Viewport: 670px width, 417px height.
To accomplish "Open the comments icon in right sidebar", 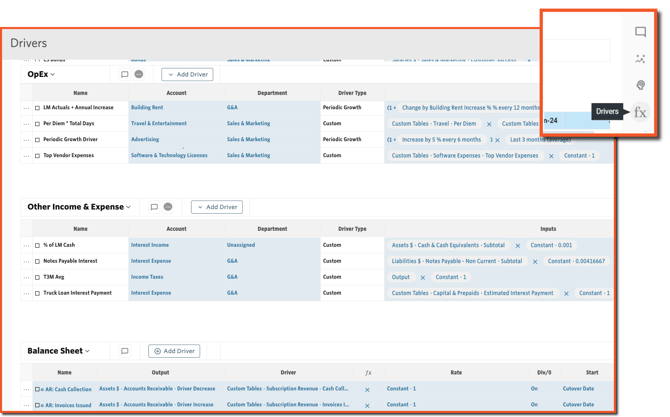I will coord(640,32).
